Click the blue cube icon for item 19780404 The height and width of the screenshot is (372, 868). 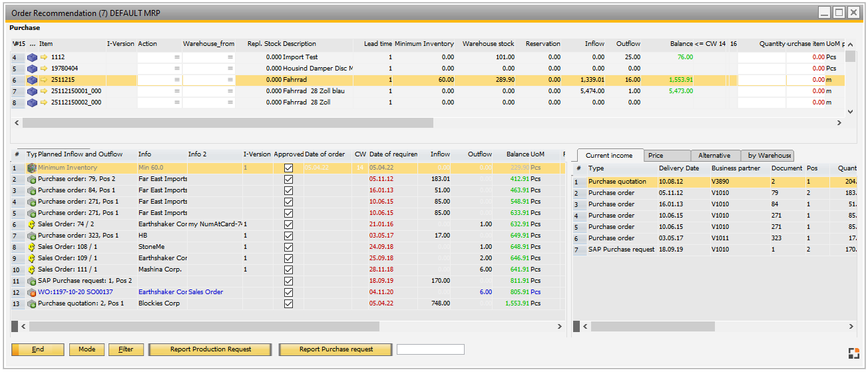(x=32, y=69)
